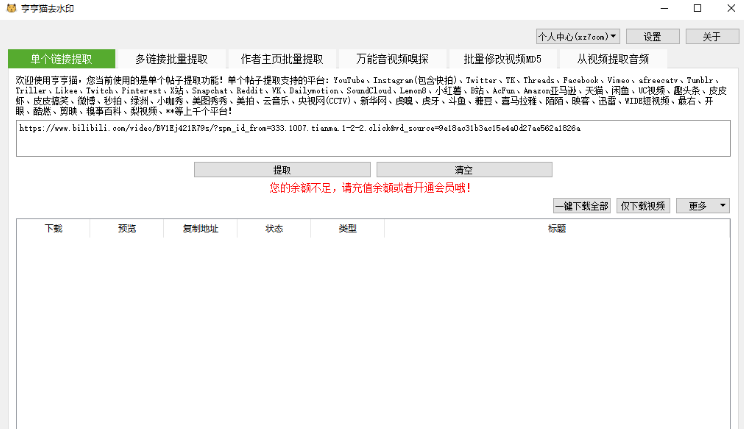Open the 设置 settings button
This screenshot has width=744, height=429.
(x=652, y=37)
